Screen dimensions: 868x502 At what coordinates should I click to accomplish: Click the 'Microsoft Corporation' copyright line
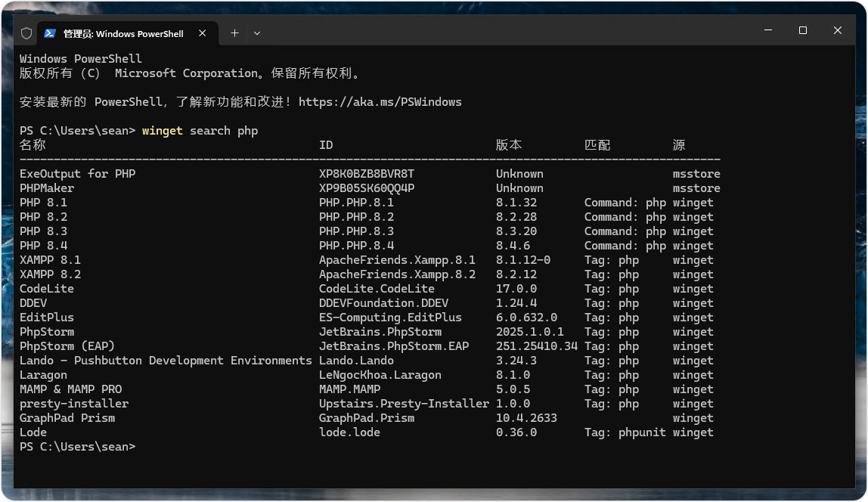tap(191, 73)
